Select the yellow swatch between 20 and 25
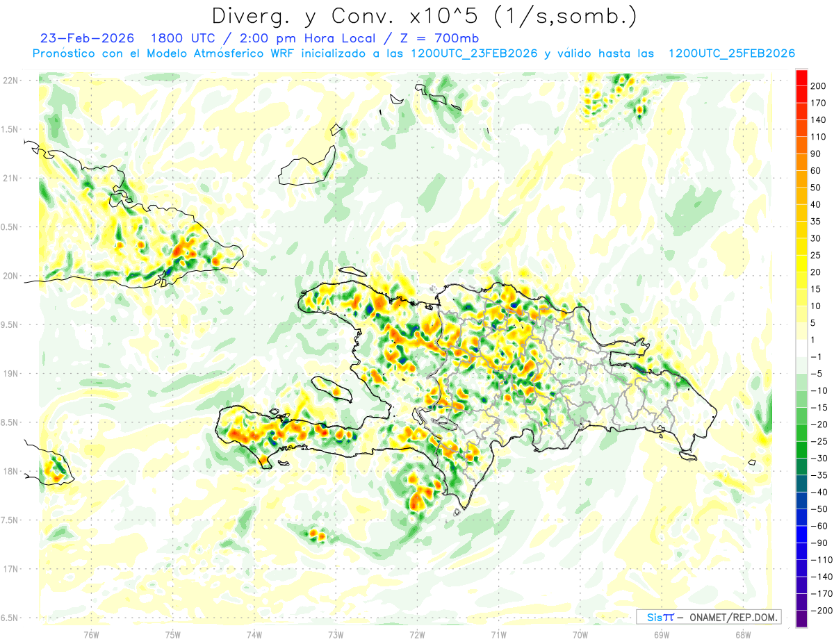Viewport: 834px width, 644px height. (x=801, y=263)
